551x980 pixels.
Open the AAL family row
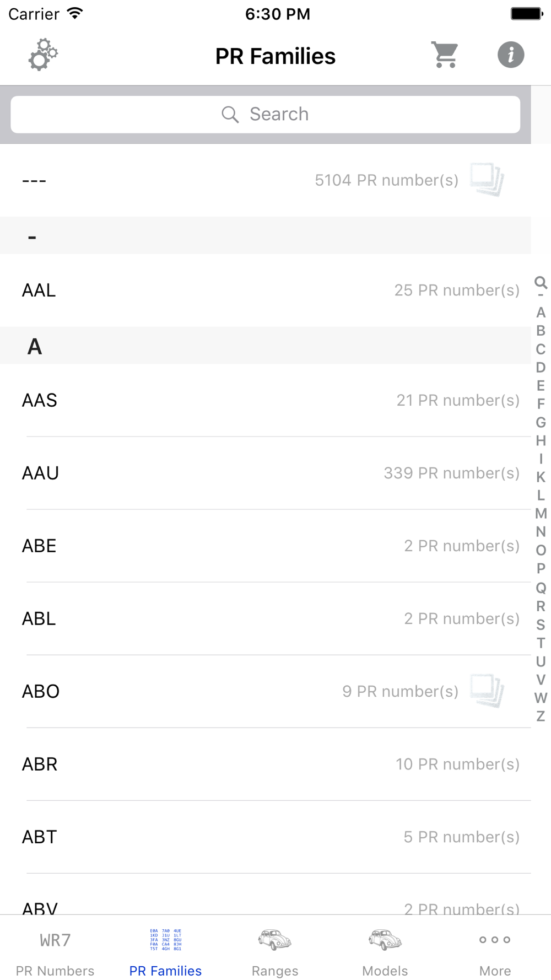(x=266, y=290)
